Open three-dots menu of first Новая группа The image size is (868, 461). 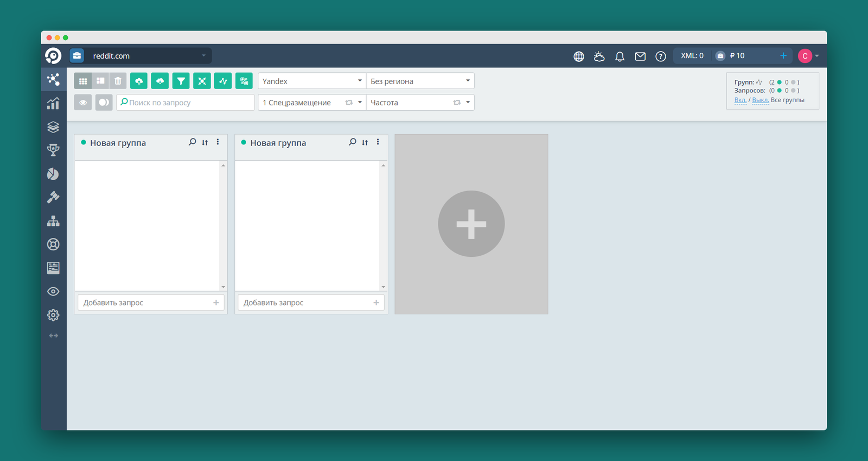pyautogui.click(x=218, y=142)
